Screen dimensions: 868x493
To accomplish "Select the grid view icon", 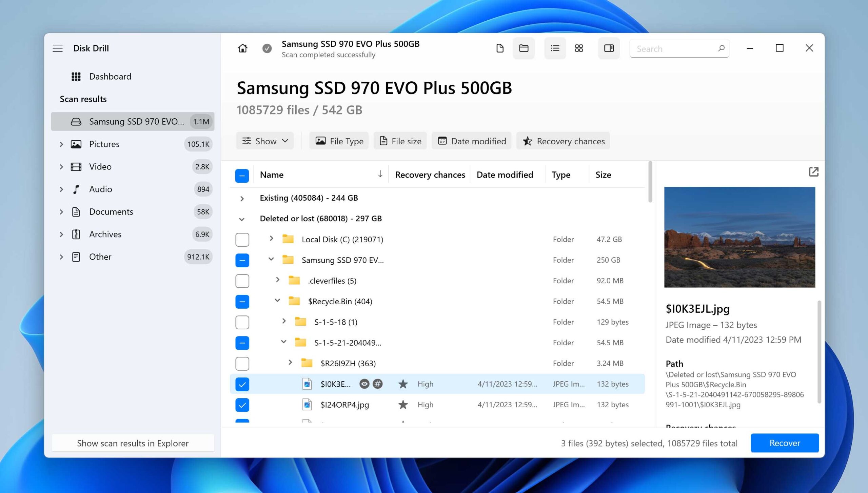I will tap(579, 48).
